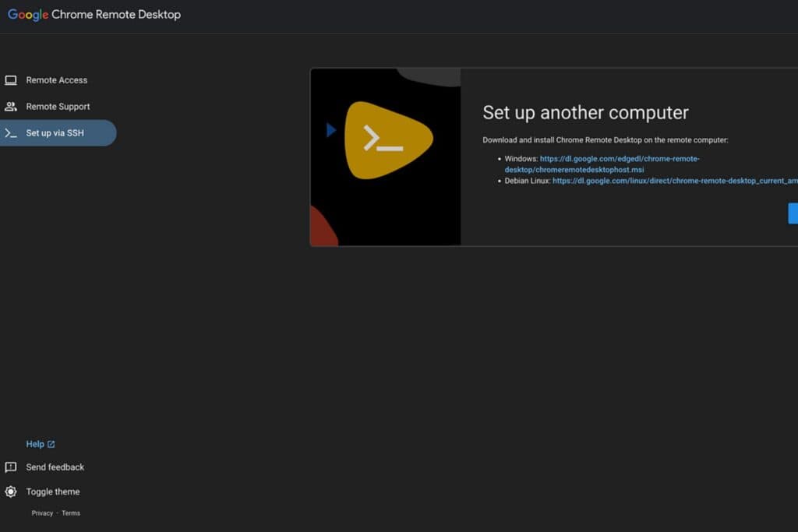The width and height of the screenshot is (798, 532).
Task: Click the Send feedback label
Action: point(56,467)
